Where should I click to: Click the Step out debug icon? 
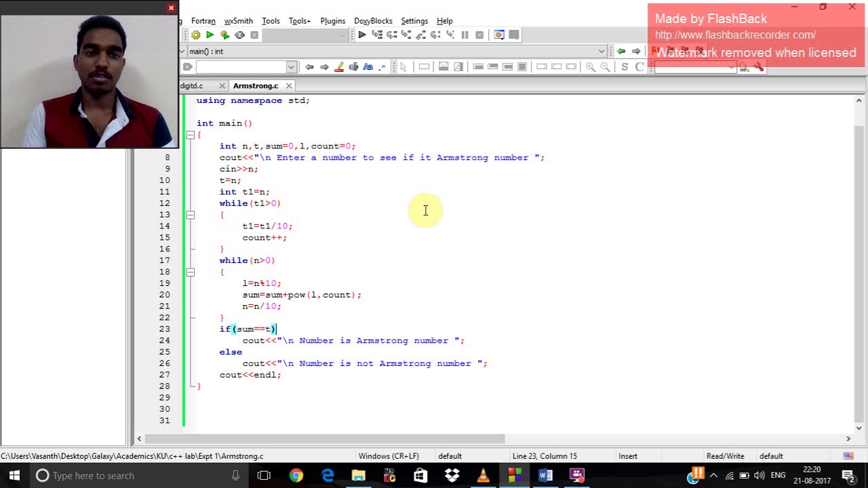click(x=421, y=35)
